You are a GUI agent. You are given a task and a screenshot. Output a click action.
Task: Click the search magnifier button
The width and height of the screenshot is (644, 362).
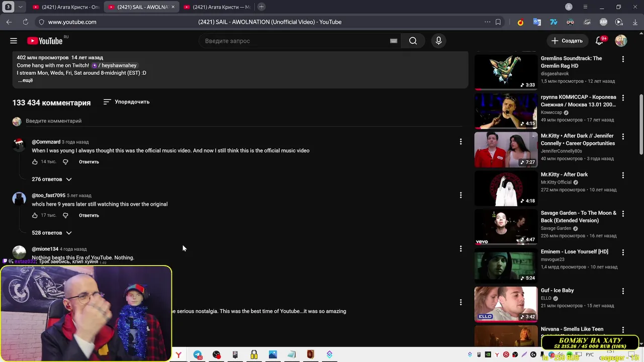[413, 41]
